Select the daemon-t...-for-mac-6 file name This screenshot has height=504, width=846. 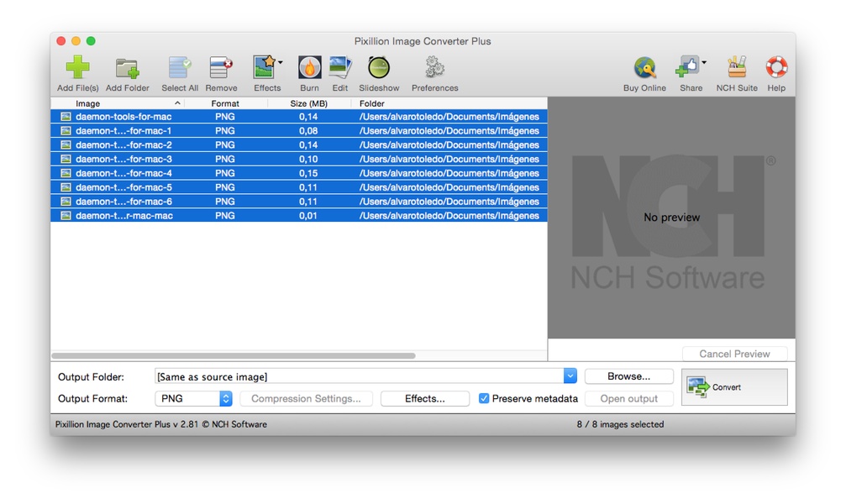pyautogui.click(x=123, y=202)
